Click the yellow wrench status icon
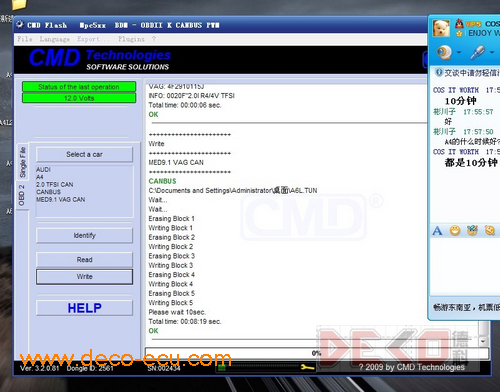Screen dimensions: 500x392 click(307, 367)
